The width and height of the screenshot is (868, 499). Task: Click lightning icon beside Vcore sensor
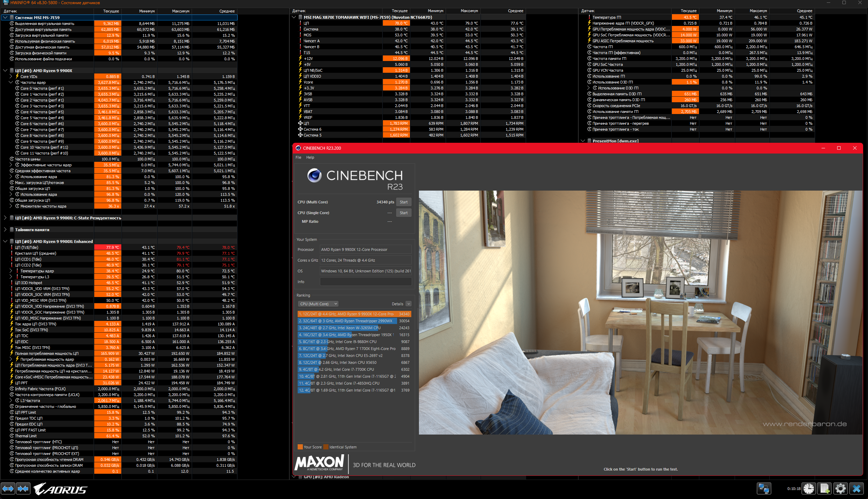click(300, 82)
